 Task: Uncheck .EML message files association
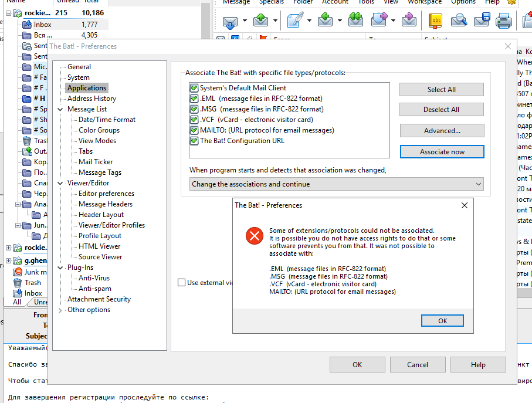coord(194,99)
